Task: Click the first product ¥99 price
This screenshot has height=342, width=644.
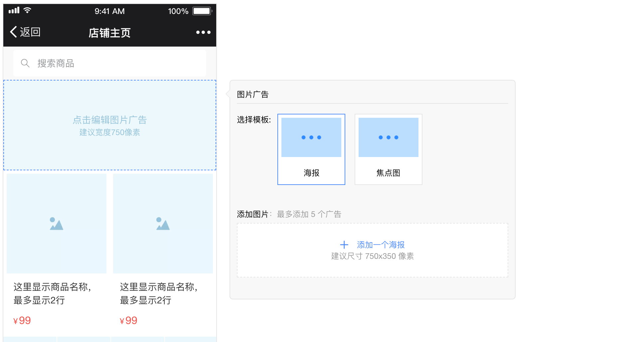Action: pos(22,320)
